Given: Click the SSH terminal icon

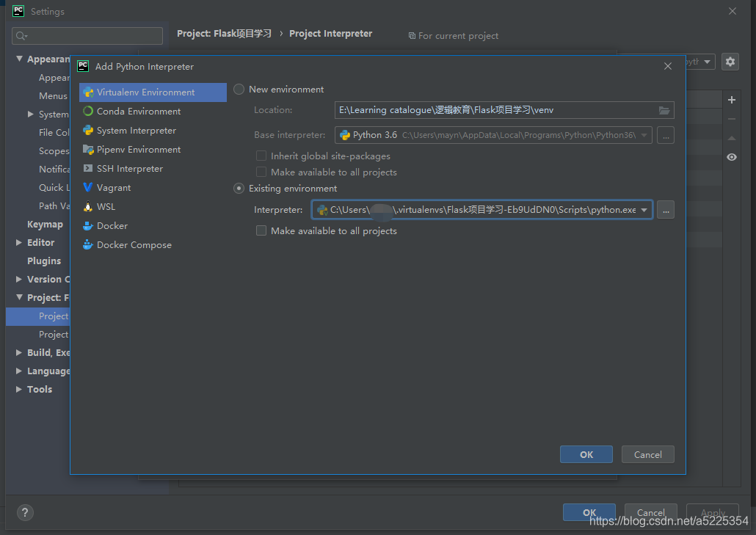Looking at the screenshot, I should coord(88,168).
